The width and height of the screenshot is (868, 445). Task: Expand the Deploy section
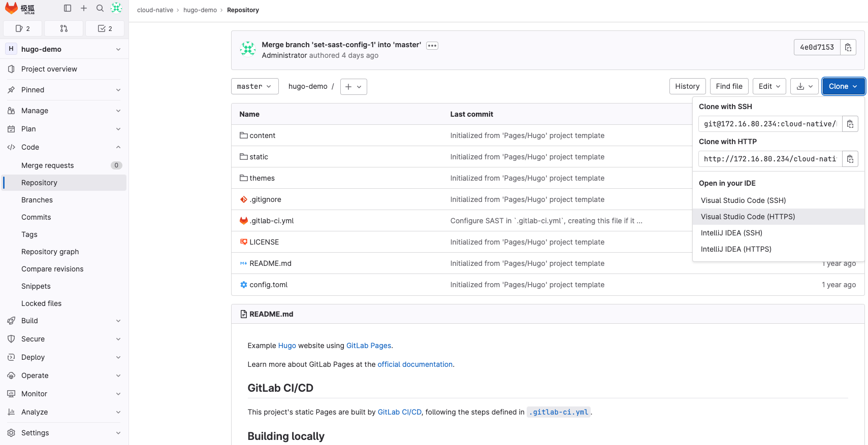pos(64,357)
